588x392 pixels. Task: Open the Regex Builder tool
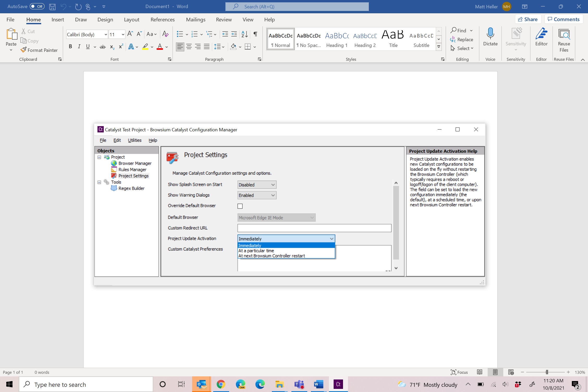(131, 188)
